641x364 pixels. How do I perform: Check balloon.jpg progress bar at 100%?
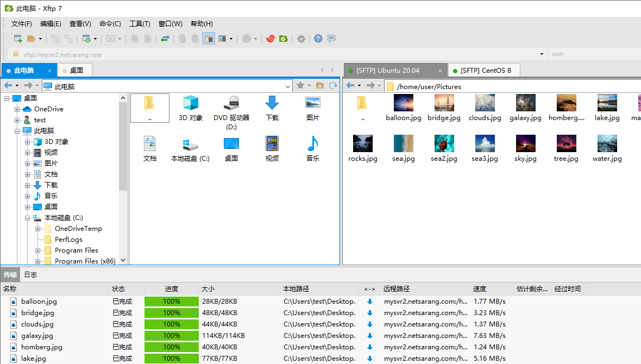(x=172, y=301)
